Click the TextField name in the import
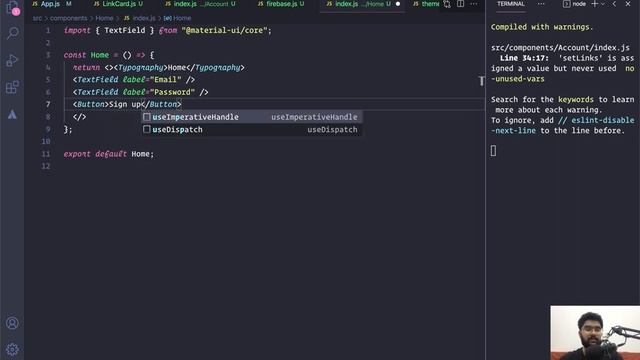 124,31
